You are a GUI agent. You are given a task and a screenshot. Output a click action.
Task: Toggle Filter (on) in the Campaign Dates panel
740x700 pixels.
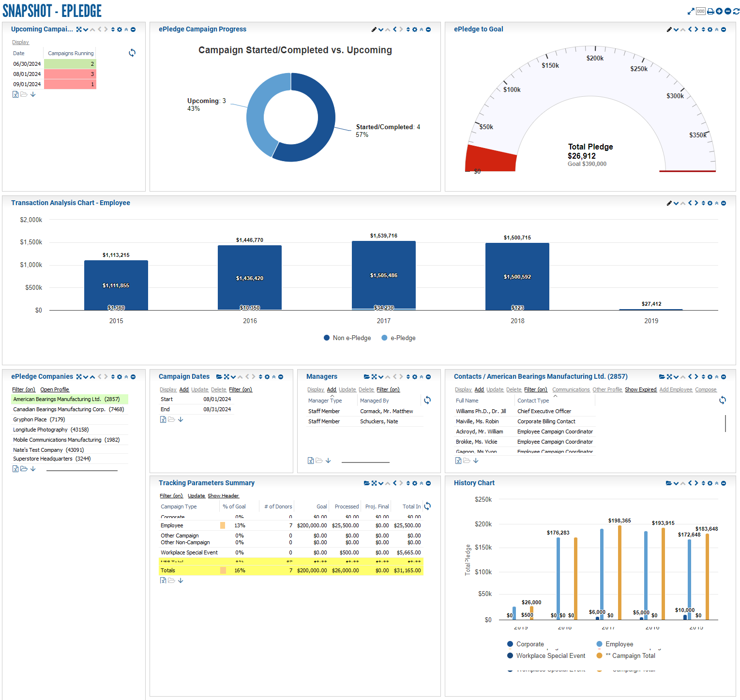pyautogui.click(x=241, y=389)
